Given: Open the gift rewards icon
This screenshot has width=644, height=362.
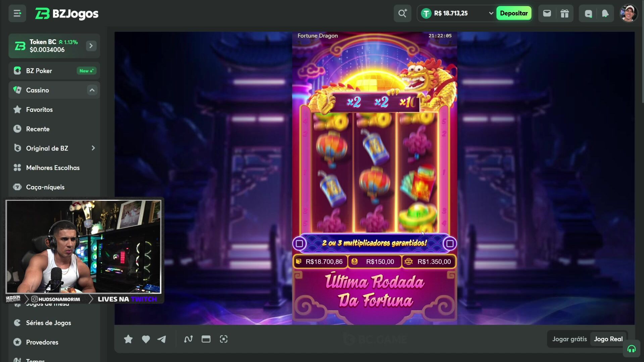Looking at the screenshot, I should tap(564, 13).
